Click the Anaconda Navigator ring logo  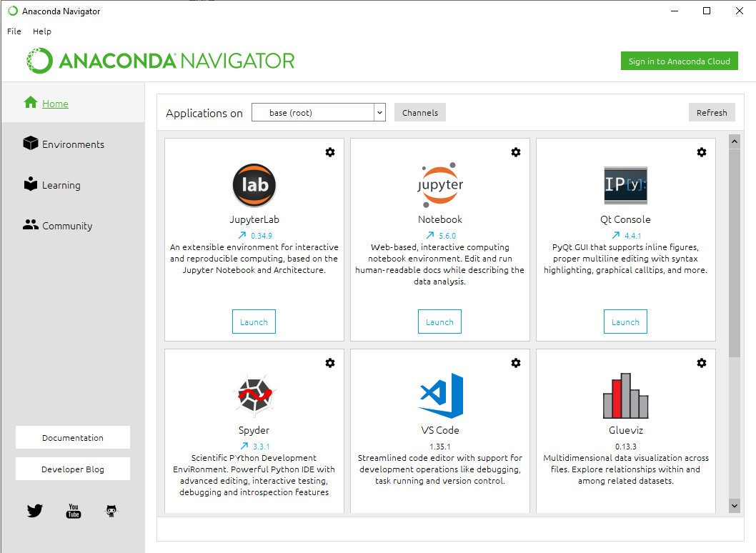39,61
